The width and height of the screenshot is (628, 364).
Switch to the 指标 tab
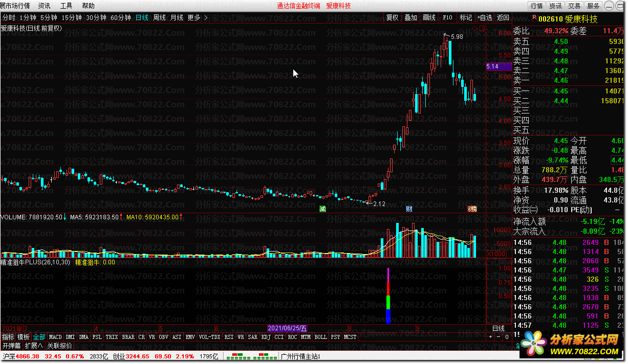pos(8,337)
